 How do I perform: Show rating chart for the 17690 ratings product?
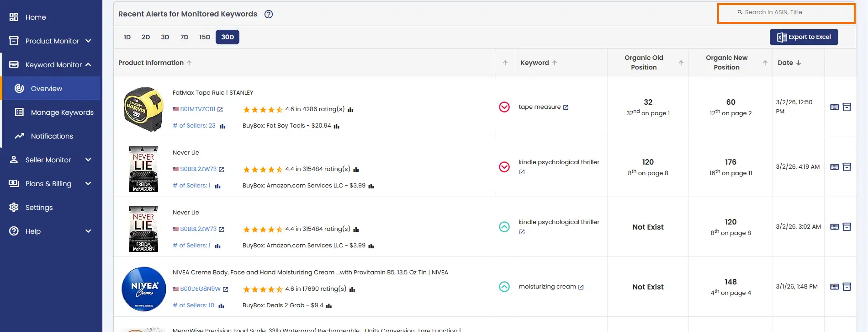tap(352, 289)
